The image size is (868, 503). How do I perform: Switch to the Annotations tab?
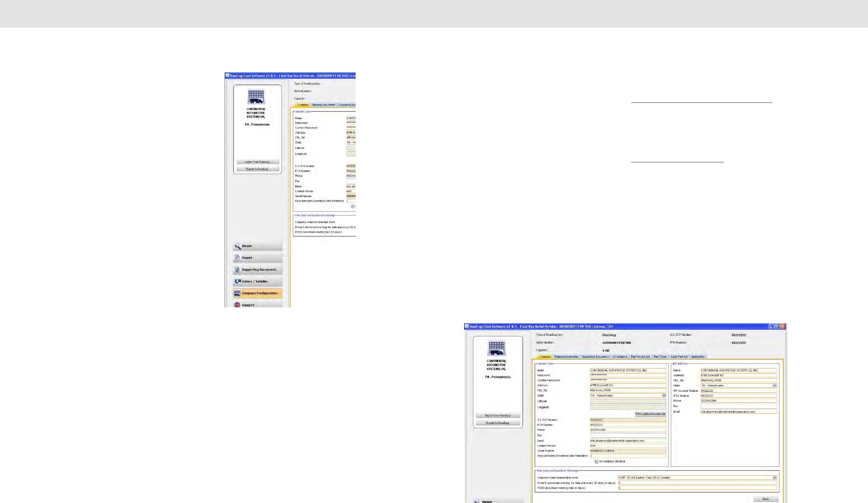point(620,357)
